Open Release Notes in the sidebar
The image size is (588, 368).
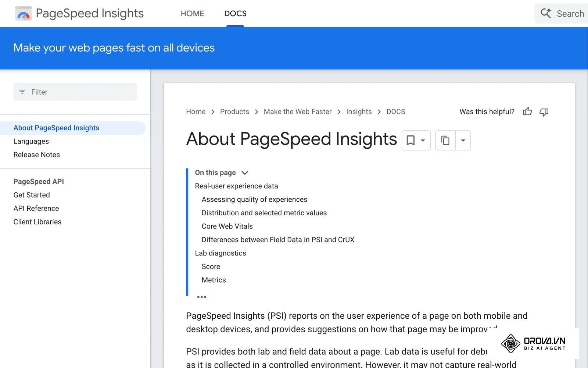click(x=37, y=155)
